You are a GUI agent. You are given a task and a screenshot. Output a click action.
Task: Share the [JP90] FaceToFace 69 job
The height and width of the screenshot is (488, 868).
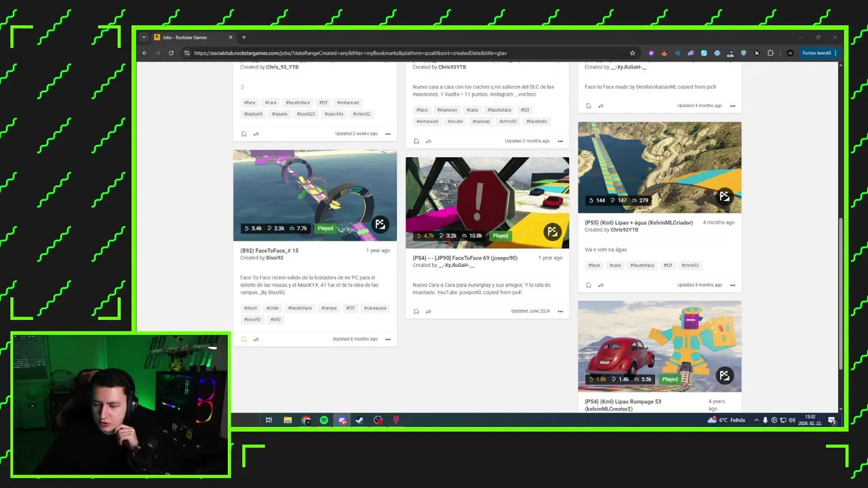(429, 311)
